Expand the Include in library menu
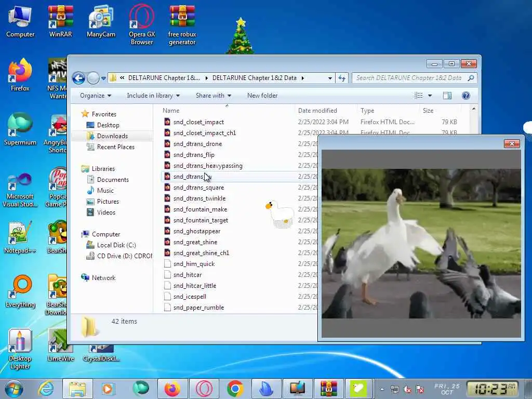The width and height of the screenshot is (532, 399). (153, 96)
